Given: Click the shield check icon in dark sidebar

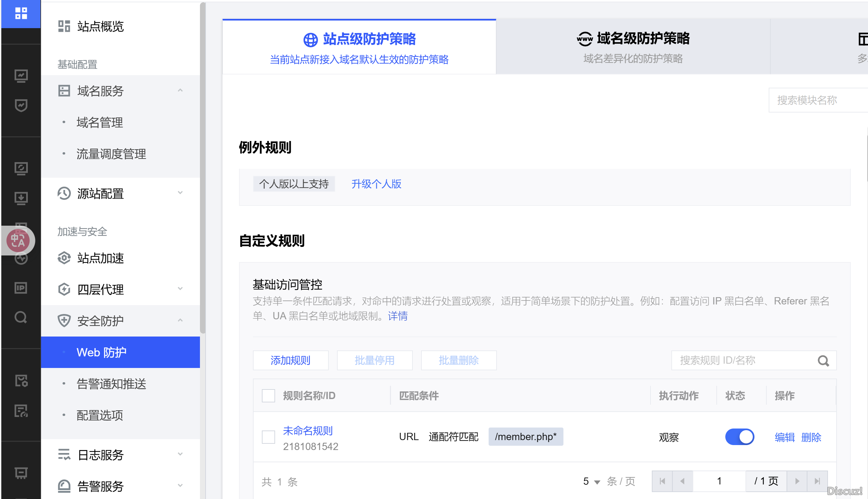Looking at the screenshot, I should pyautogui.click(x=21, y=106).
